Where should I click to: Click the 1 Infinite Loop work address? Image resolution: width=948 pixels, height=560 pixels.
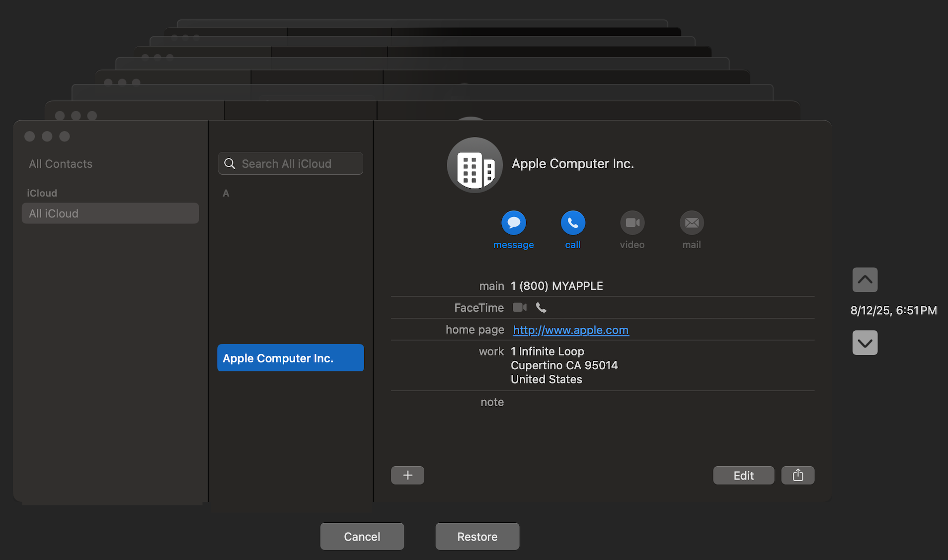tap(564, 365)
